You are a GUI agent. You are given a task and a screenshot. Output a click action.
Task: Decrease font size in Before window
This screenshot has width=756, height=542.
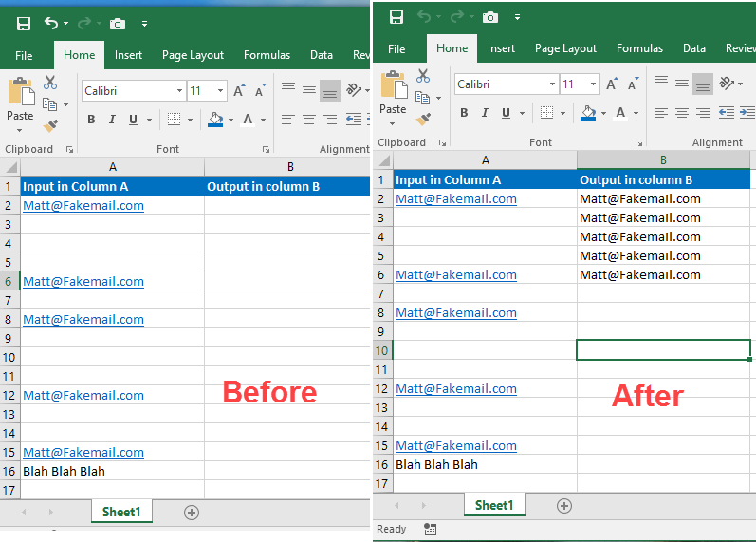point(260,91)
